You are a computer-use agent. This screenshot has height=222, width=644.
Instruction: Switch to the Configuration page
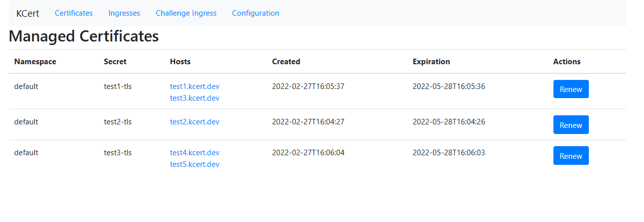click(x=255, y=13)
